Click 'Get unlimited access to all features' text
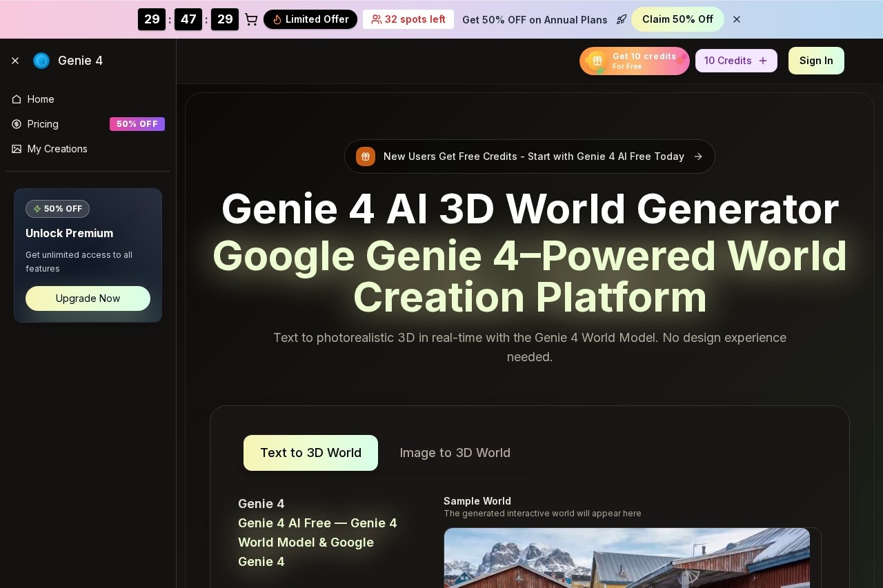The width and height of the screenshot is (883, 588). [x=79, y=262]
